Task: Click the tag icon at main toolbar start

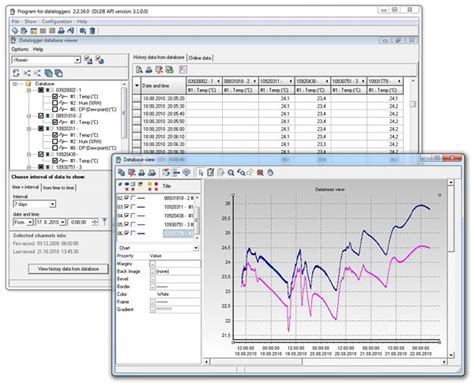Action: [15, 31]
